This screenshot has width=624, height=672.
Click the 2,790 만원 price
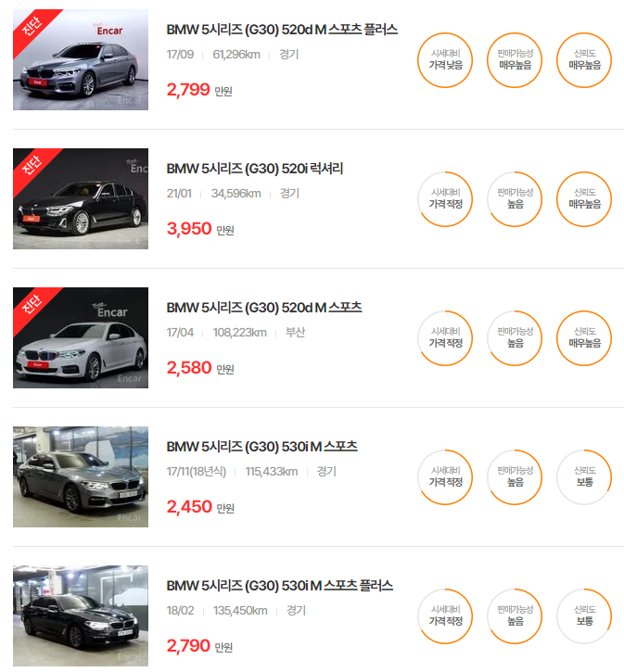pos(199,646)
